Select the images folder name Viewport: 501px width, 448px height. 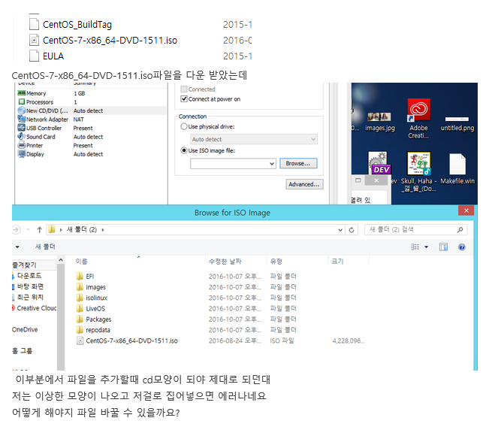tap(95, 287)
